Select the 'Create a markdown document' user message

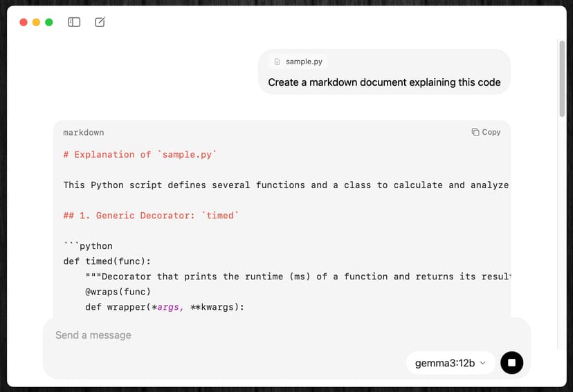[384, 82]
